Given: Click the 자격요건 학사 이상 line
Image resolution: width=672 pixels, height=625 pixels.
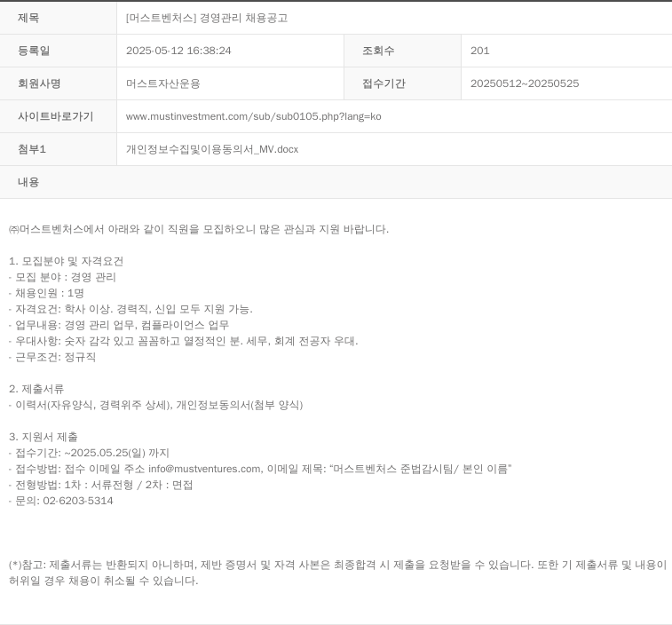Looking at the screenshot, I should [130, 309].
